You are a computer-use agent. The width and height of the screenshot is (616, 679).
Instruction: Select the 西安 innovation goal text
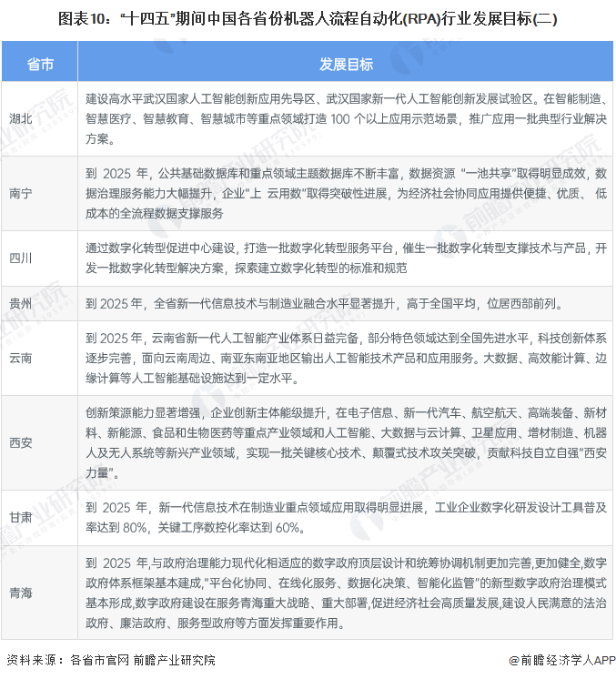(346, 441)
